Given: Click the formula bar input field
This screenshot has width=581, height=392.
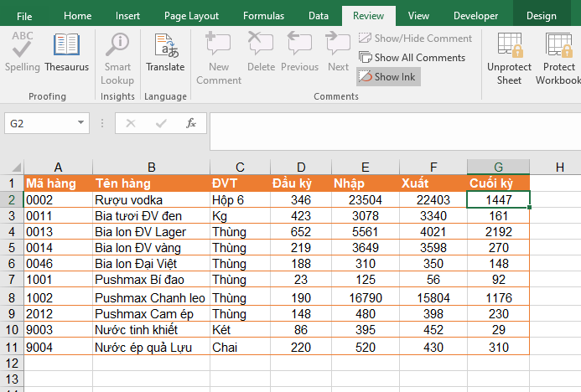Looking at the screenshot, I should 394,124.
